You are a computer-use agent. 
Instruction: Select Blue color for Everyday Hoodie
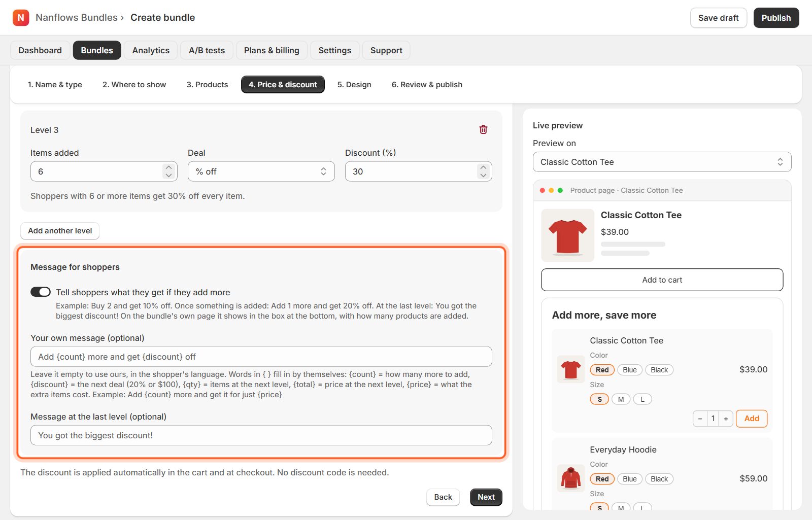630,479
